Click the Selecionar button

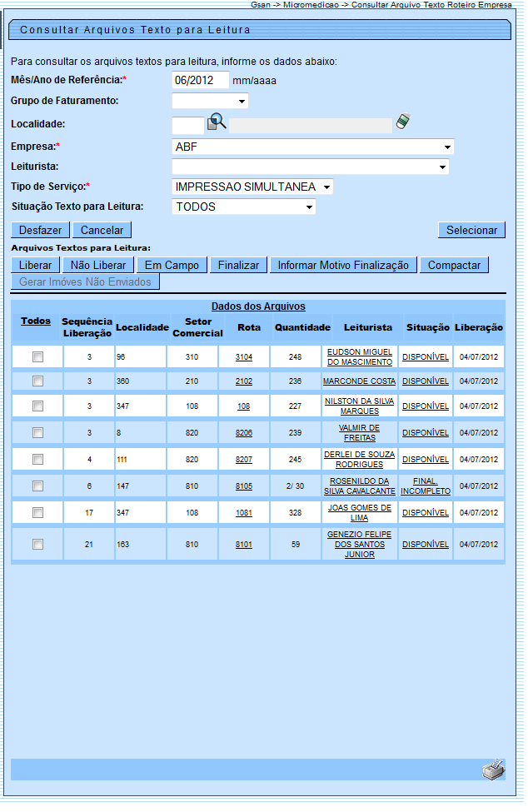pyautogui.click(x=471, y=231)
